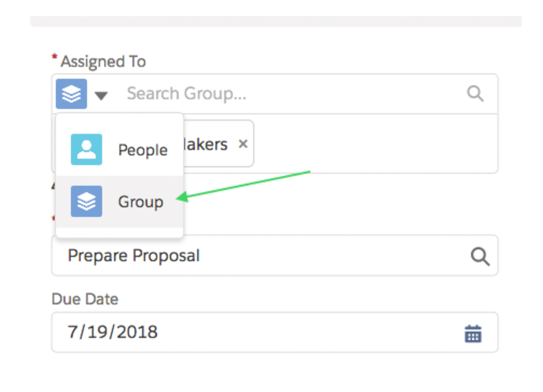
Task: Click the Group stacked-layers icon in menu
Action: 86,201
